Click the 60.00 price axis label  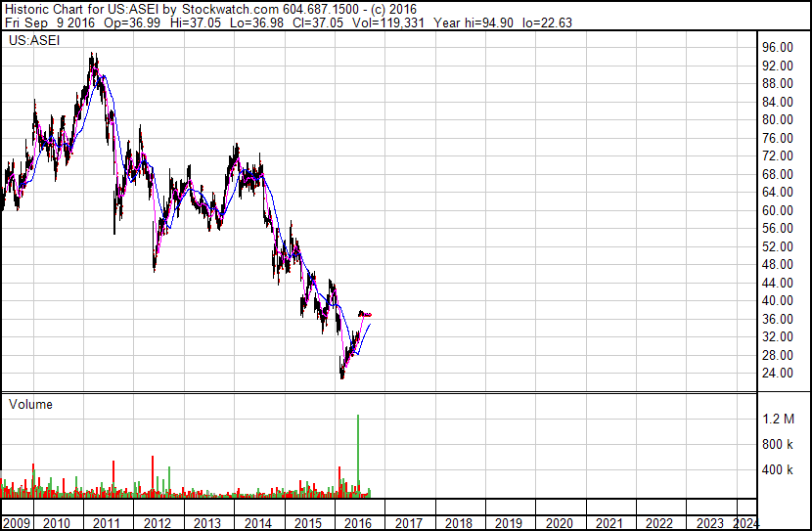click(778, 210)
